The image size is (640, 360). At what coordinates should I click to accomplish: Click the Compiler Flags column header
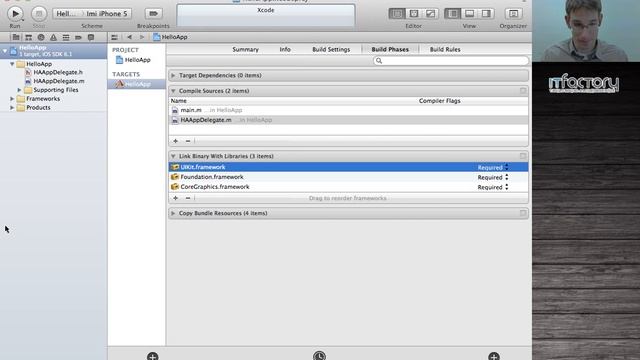pos(440,101)
